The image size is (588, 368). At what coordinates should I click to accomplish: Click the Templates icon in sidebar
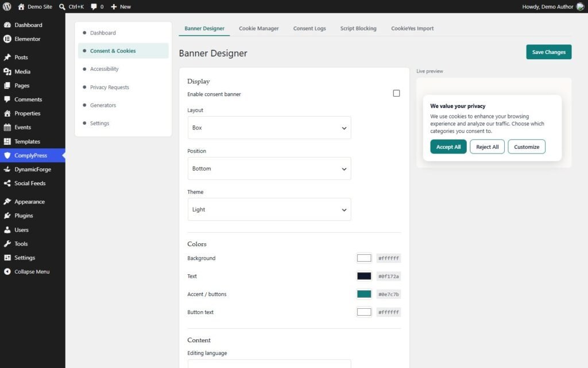point(7,141)
